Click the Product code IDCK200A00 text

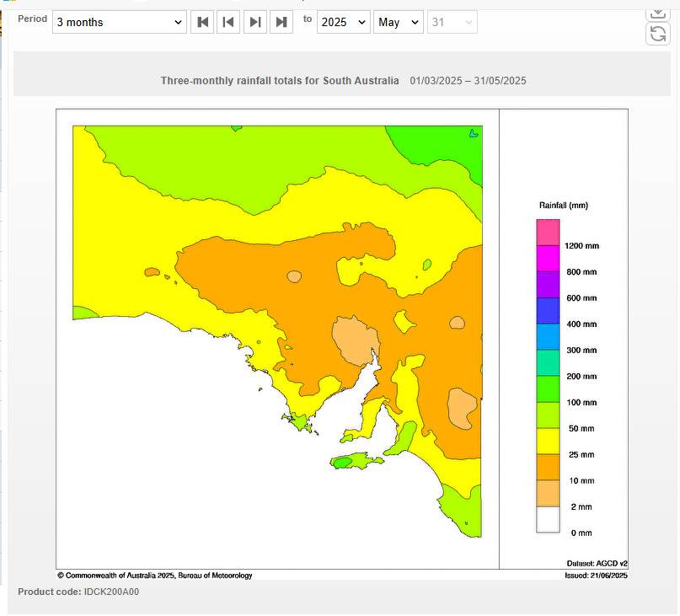click(78, 592)
